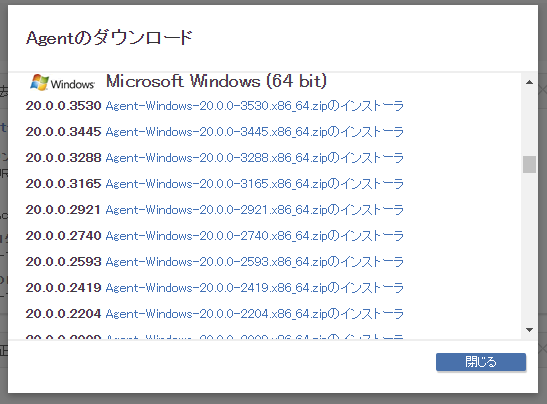This screenshot has width=547, height=404.
Task: Click the scrollbar down arrow
Action: click(529, 330)
